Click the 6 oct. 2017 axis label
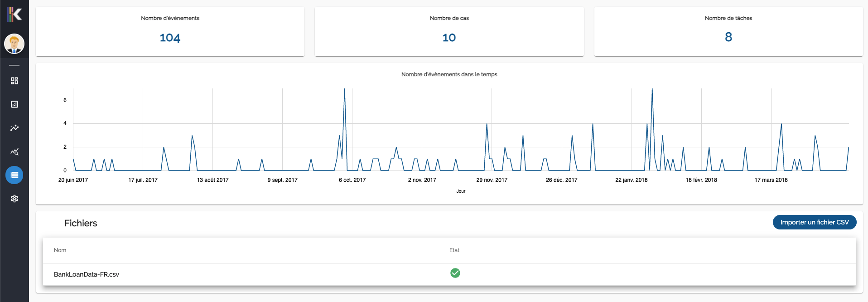Screen dimensions: 868x302 352,180
